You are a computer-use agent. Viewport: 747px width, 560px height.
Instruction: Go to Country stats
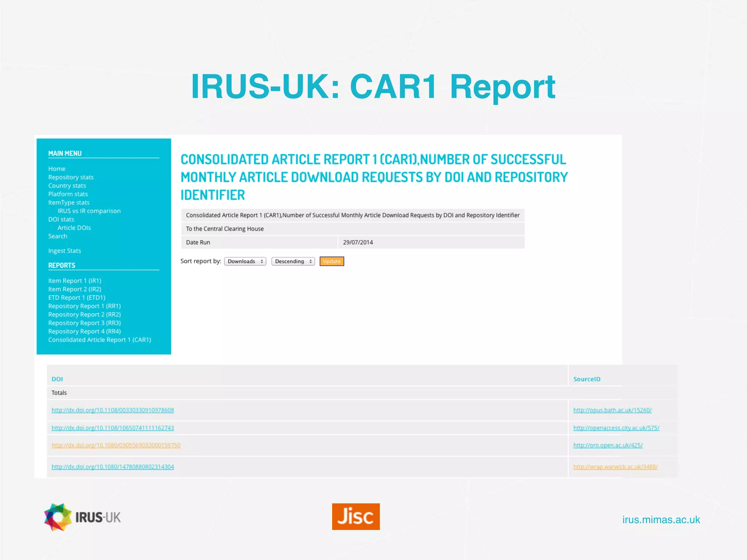pyautogui.click(x=67, y=186)
